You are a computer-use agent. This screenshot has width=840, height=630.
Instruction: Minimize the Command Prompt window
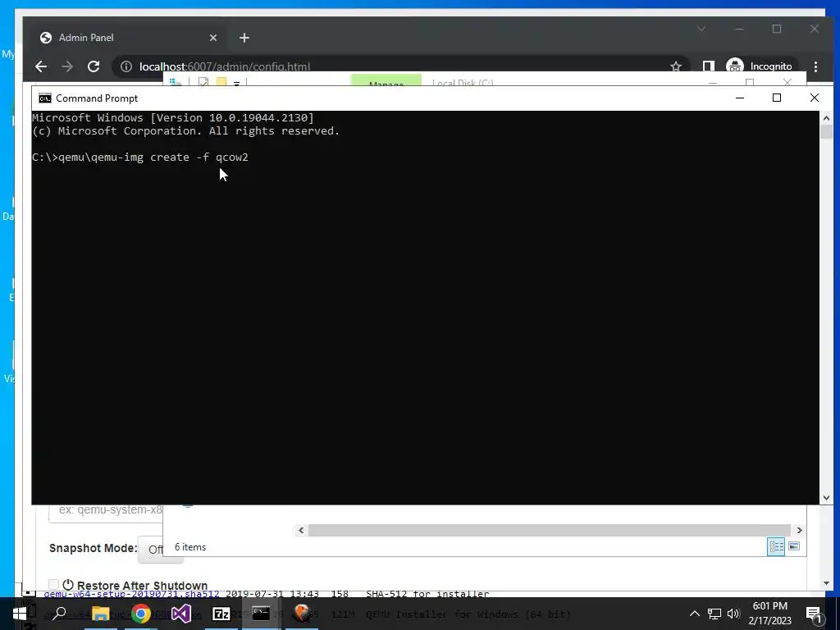click(x=740, y=98)
